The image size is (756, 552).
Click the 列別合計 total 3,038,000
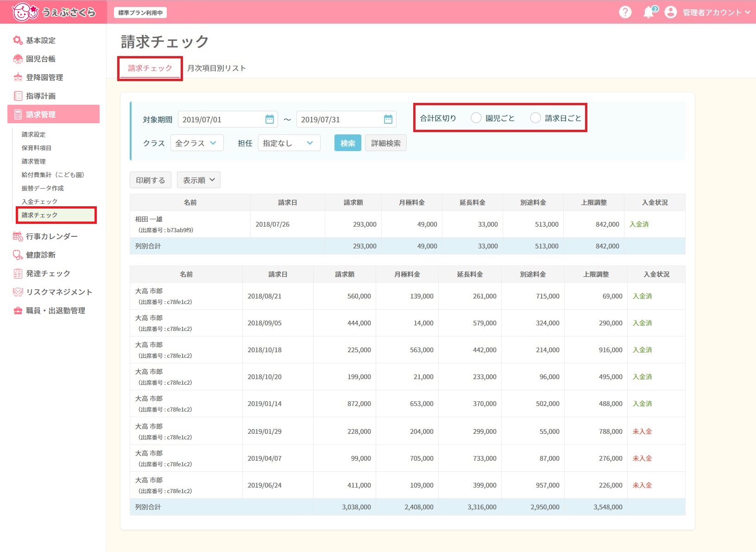pyautogui.click(x=356, y=507)
